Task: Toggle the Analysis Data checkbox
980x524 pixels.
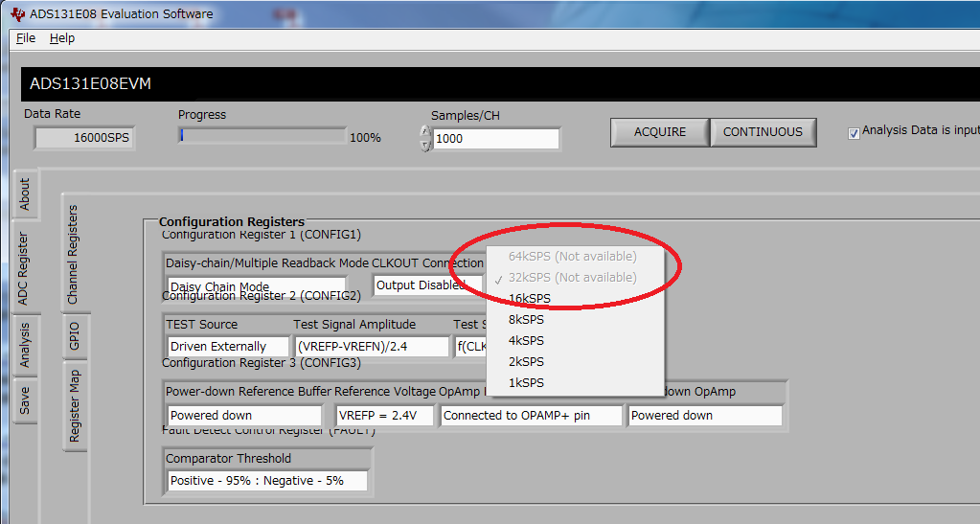Action: (854, 133)
